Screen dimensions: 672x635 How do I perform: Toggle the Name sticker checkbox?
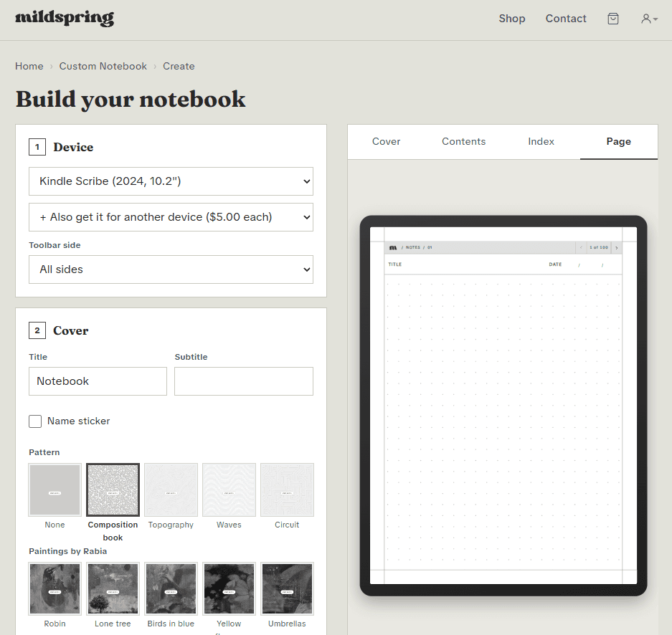point(35,421)
